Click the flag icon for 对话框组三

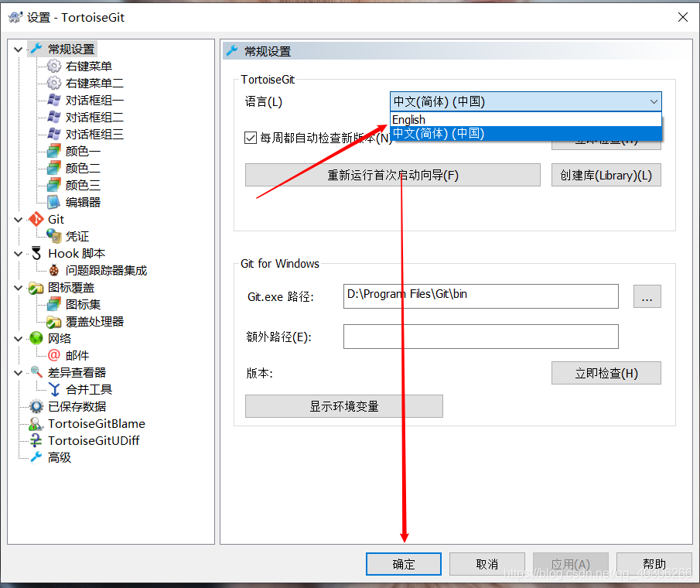click(54, 134)
